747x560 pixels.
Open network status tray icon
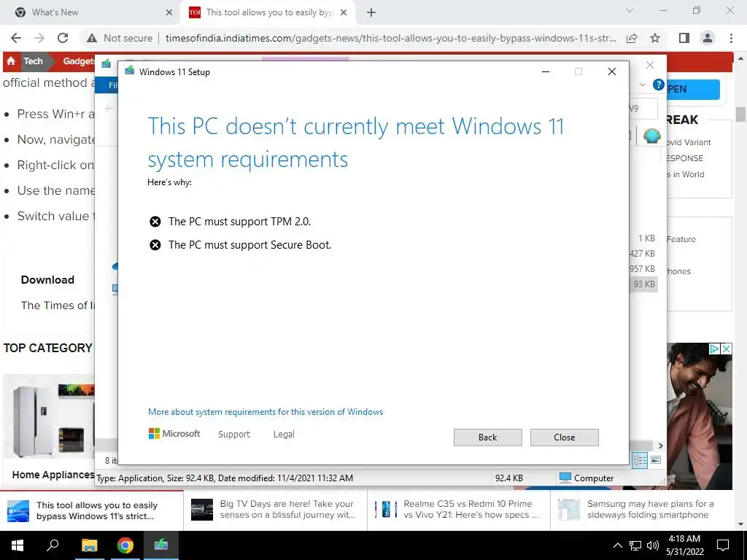click(x=635, y=545)
